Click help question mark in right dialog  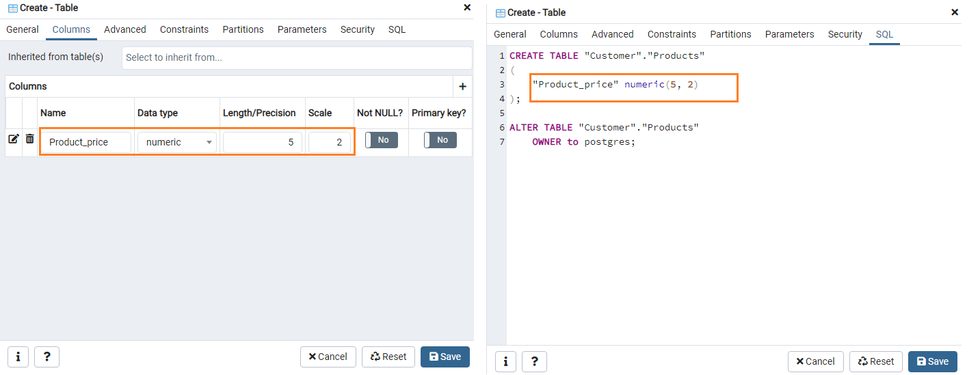[534, 361]
